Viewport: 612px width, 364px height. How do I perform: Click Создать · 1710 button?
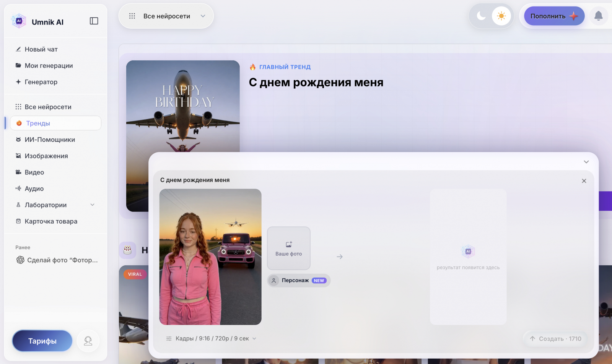555,339
